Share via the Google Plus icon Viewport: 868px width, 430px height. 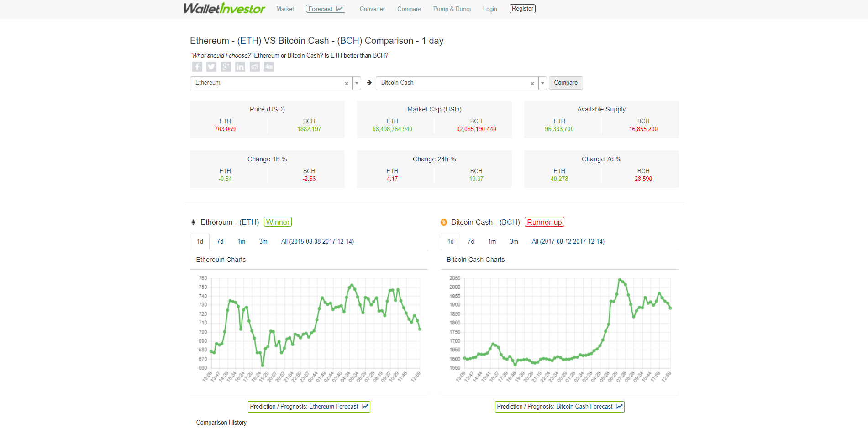[x=226, y=67]
